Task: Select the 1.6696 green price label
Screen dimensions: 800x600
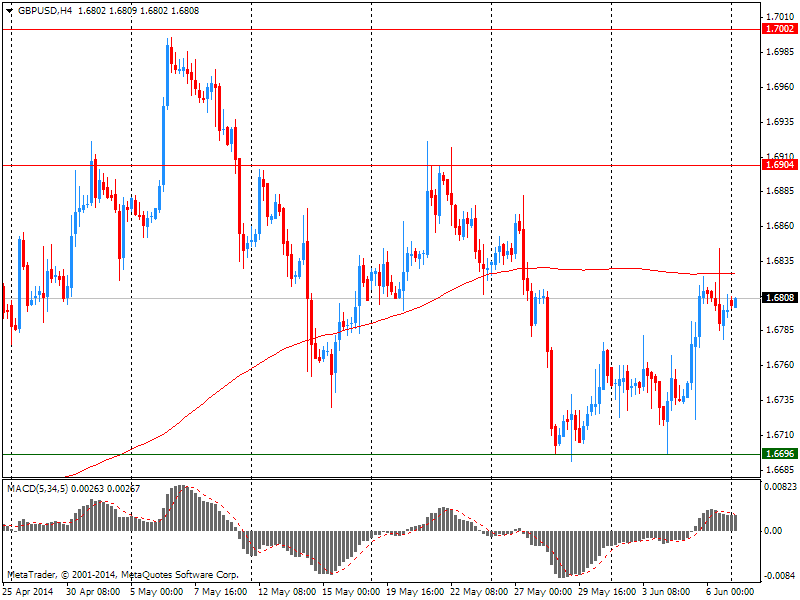Action: [x=780, y=454]
